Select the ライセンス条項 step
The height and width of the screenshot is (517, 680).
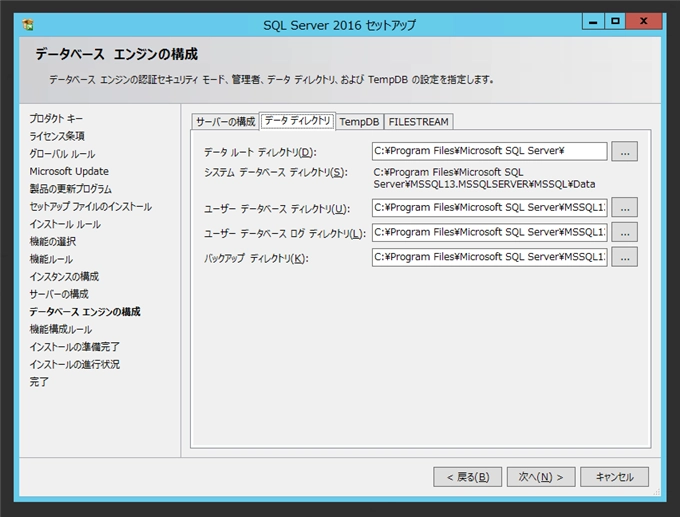point(57,136)
